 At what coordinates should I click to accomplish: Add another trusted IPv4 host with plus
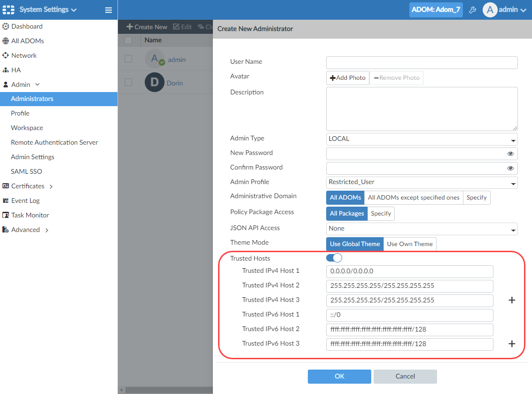tap(512, 301)
